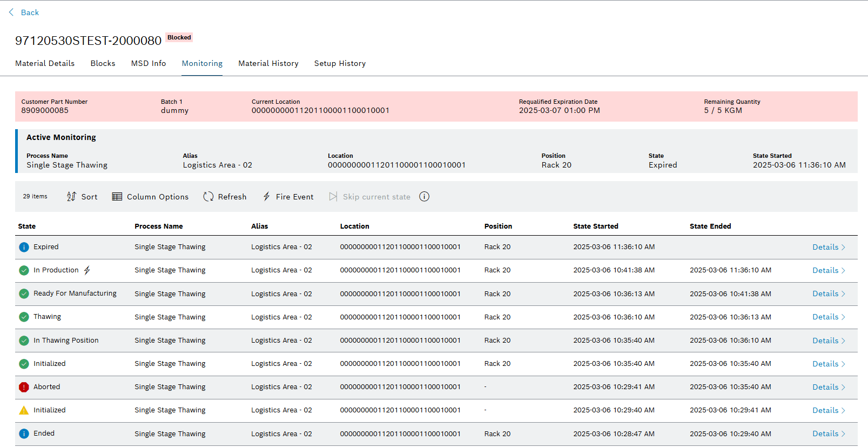Click blue info icon in Ended row

[24, 433]
